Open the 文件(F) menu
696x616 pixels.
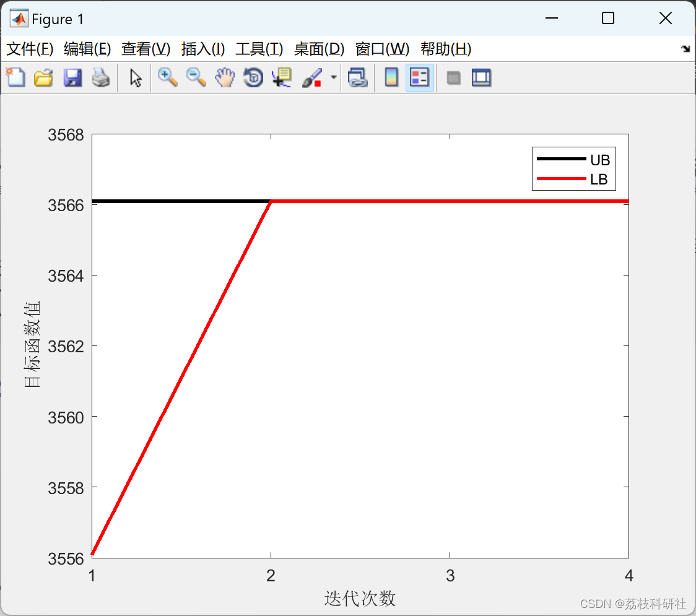tap(30, 49)
